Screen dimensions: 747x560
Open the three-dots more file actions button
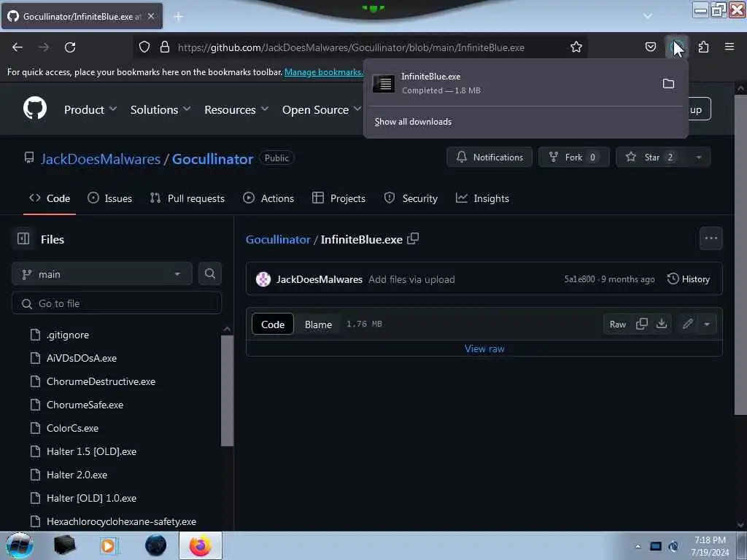[711, 238]
